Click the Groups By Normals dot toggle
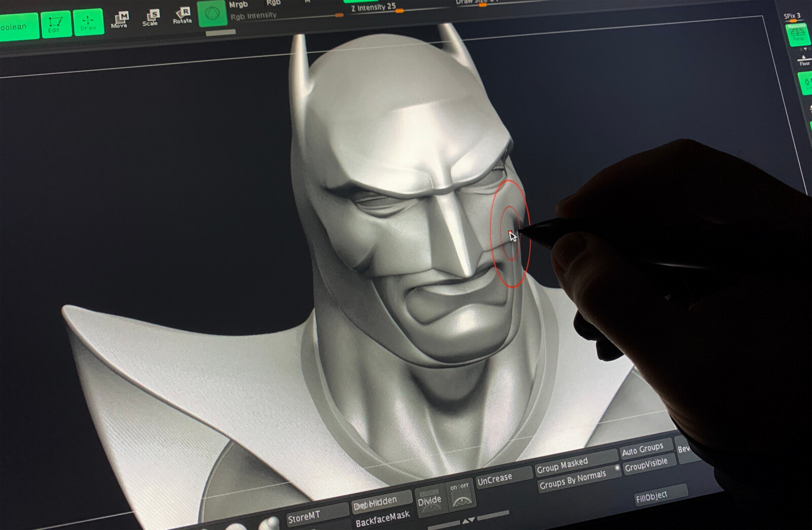 [618, 468]
